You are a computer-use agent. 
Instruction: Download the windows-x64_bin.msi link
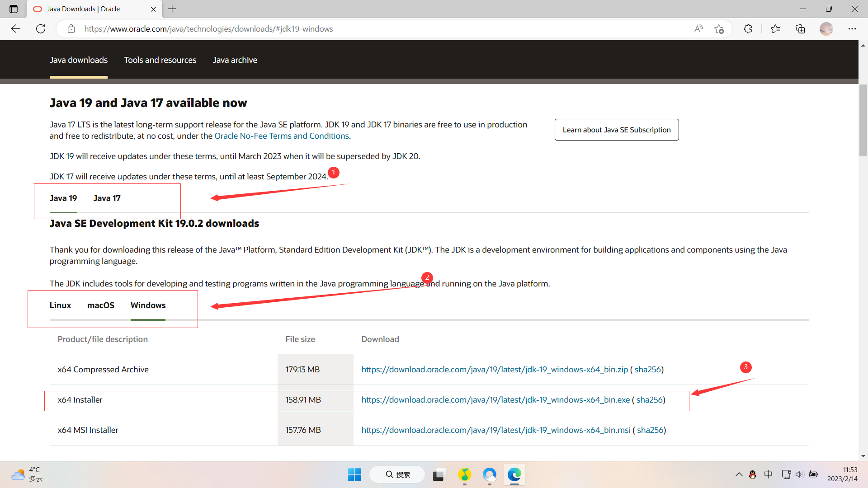pyautogui.click(x=496, y=430)
